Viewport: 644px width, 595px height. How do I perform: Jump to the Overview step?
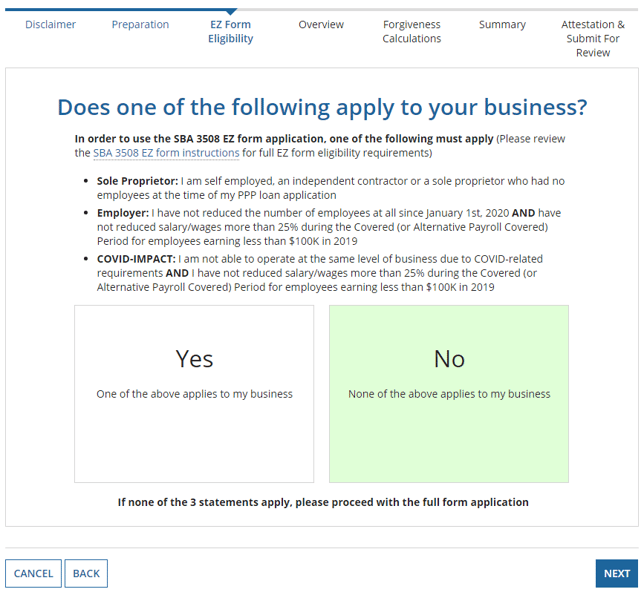pyautogui.click(x=321, y=25)
